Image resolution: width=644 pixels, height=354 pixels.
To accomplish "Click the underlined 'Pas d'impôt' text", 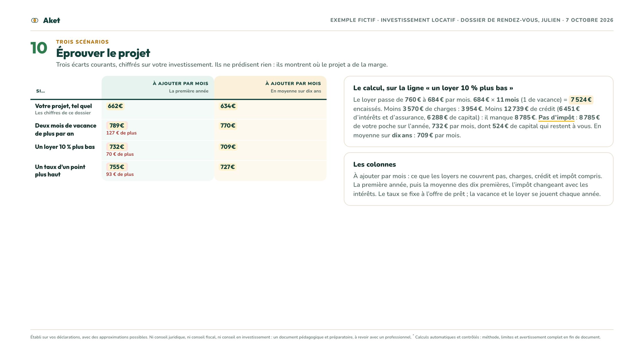I will (556, 118).
